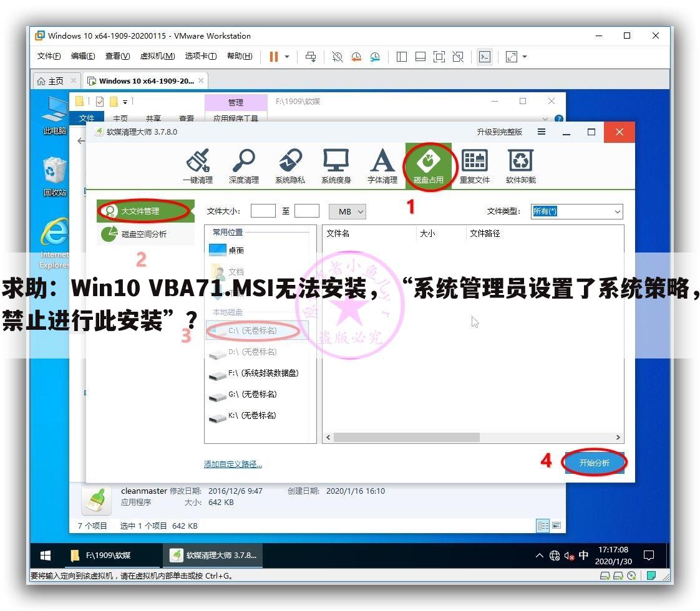Open the 一键清理 one-click cleanup tool

198,165
